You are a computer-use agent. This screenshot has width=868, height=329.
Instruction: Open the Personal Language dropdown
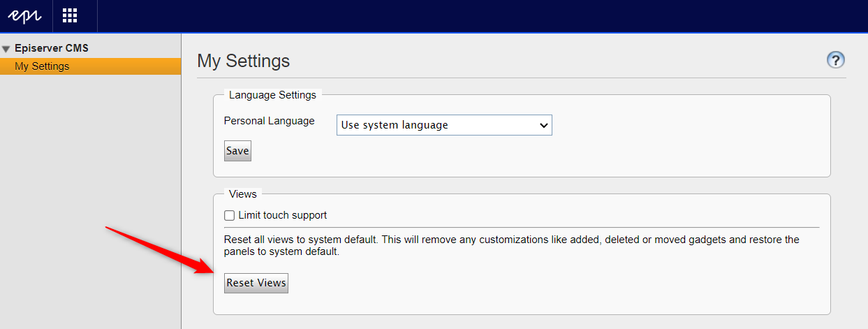tap(443, 125)
